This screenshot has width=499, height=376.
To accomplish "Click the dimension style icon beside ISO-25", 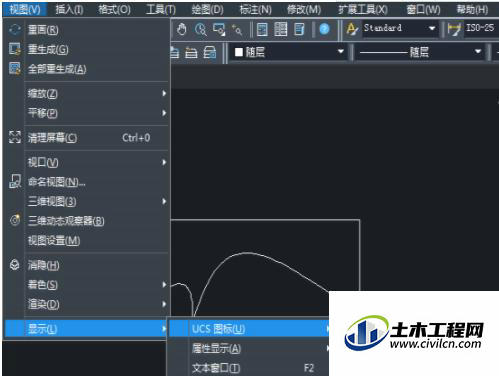I will 454,29.
